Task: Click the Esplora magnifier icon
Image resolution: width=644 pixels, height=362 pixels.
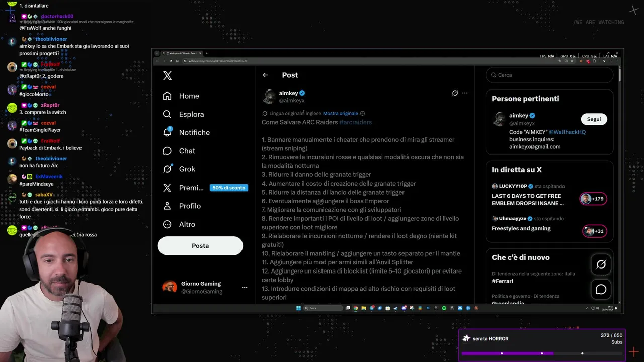Action: (x=167, y=114)
